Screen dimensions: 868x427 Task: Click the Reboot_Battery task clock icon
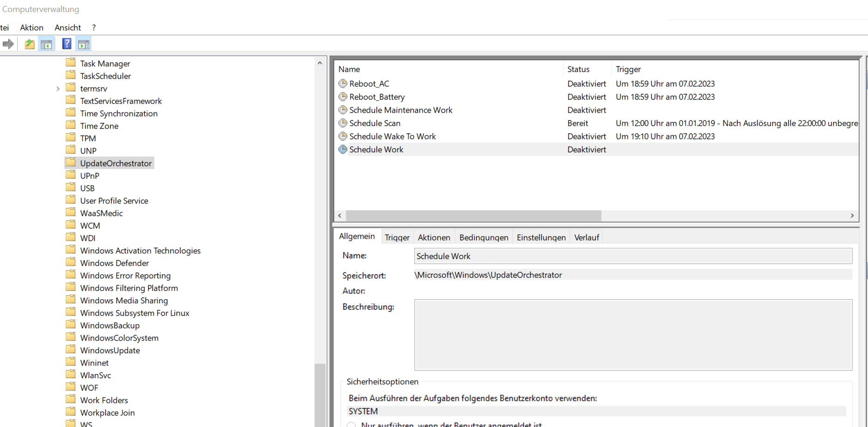coord(343,97)
